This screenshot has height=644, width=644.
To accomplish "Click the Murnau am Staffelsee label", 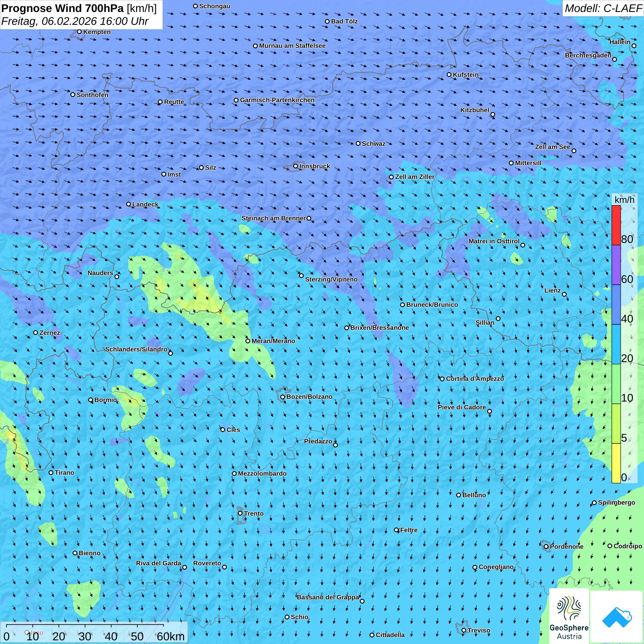I will click(292, 46).
